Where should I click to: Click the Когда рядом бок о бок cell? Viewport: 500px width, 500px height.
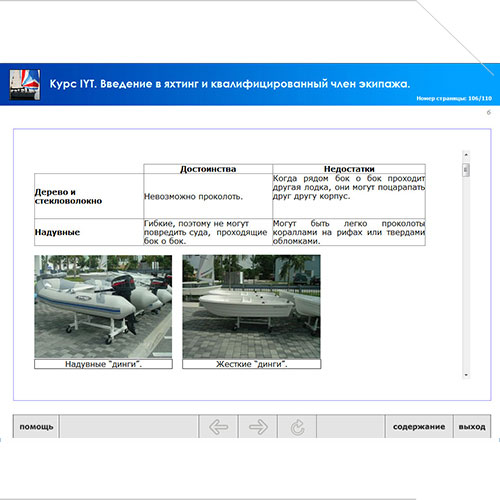tap(349, 196)
